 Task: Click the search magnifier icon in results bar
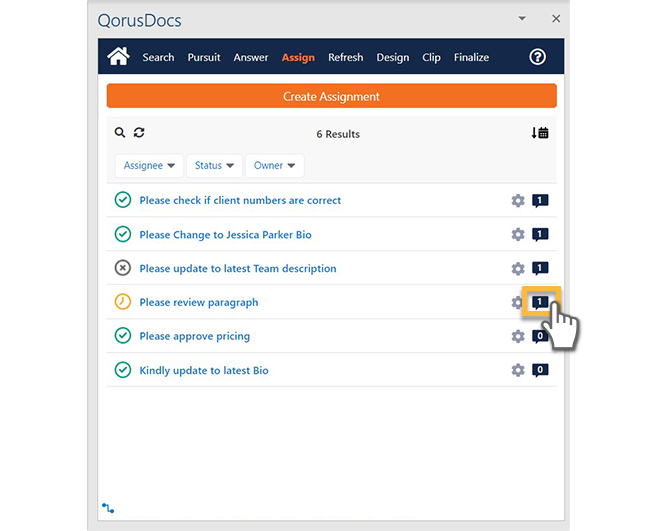[120, 133]
